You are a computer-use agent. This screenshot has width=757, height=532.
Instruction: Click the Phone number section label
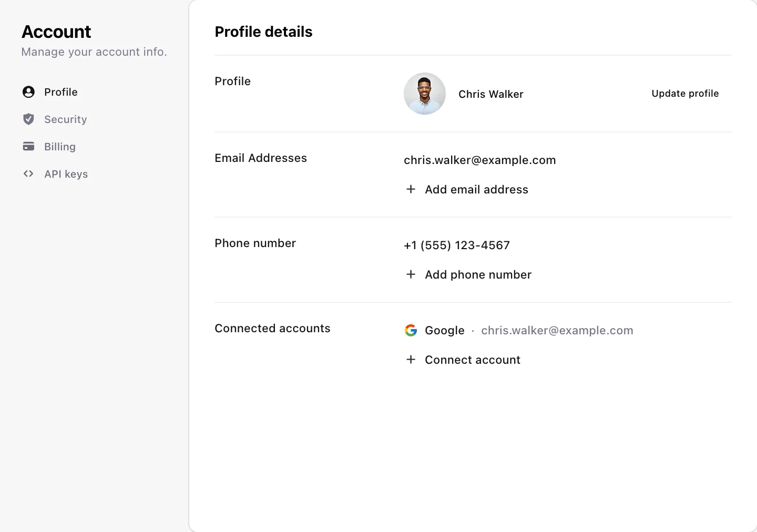(255, 243)
